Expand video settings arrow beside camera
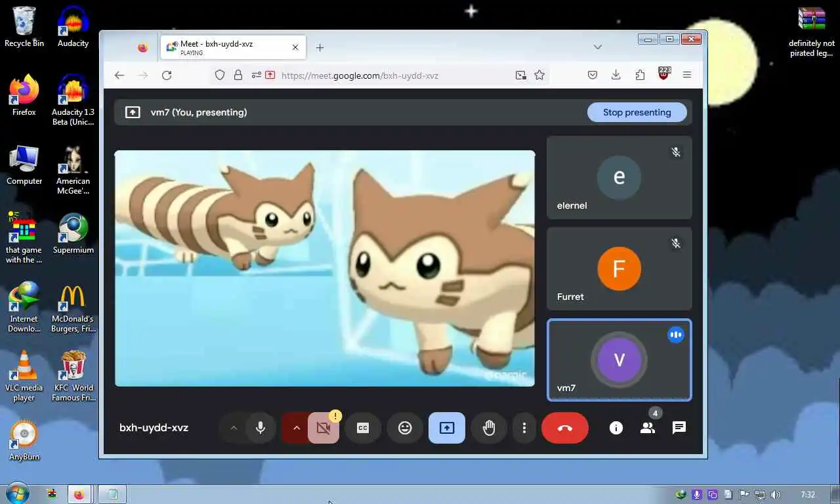 pos(296,428)
